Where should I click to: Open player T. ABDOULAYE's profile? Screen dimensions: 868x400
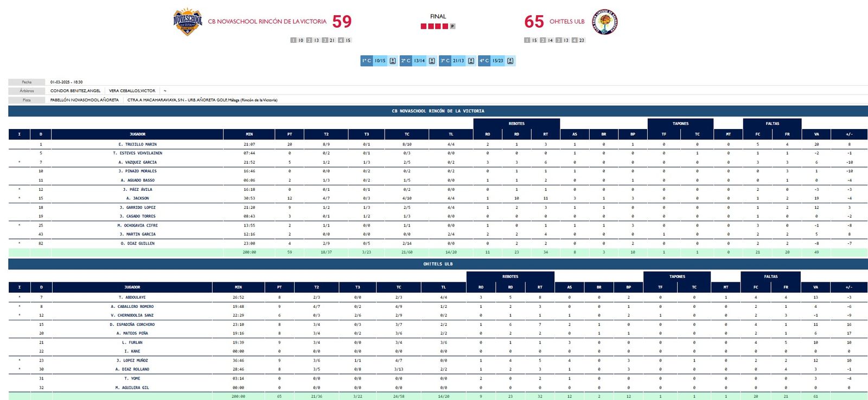pyautogui.click(x=132, y=298)
